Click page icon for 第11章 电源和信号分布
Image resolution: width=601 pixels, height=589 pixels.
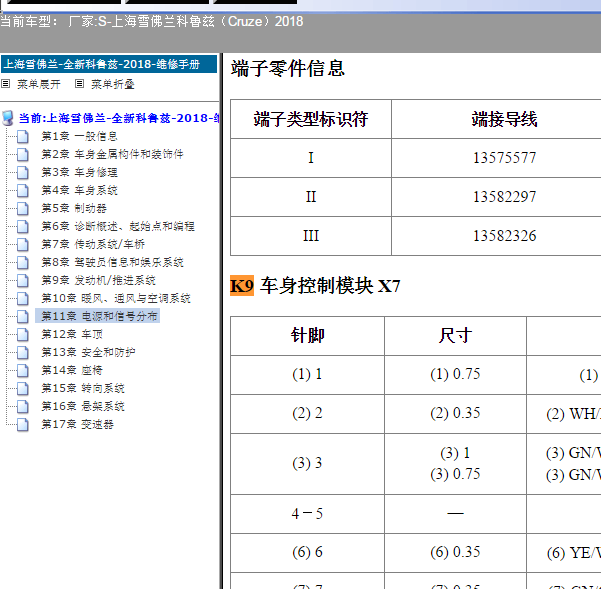[x=23, y=317]
